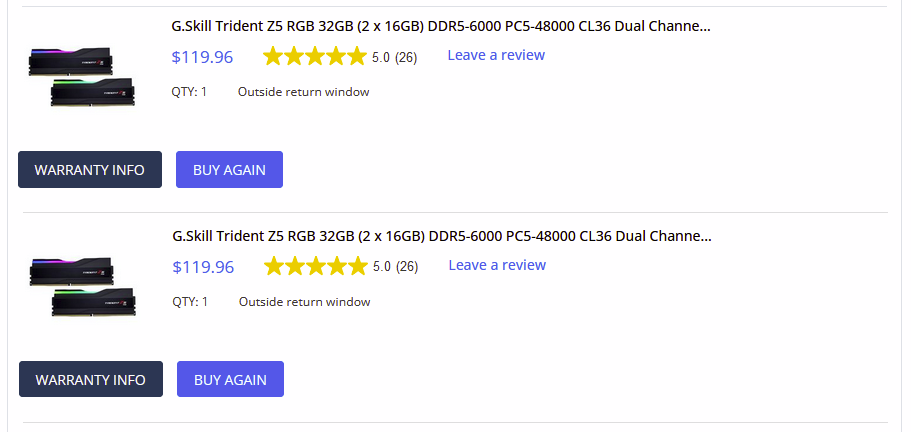Screen dimensions: 911x432
Task: Select the $119.96 price of the first item
Action: point(202,57)
